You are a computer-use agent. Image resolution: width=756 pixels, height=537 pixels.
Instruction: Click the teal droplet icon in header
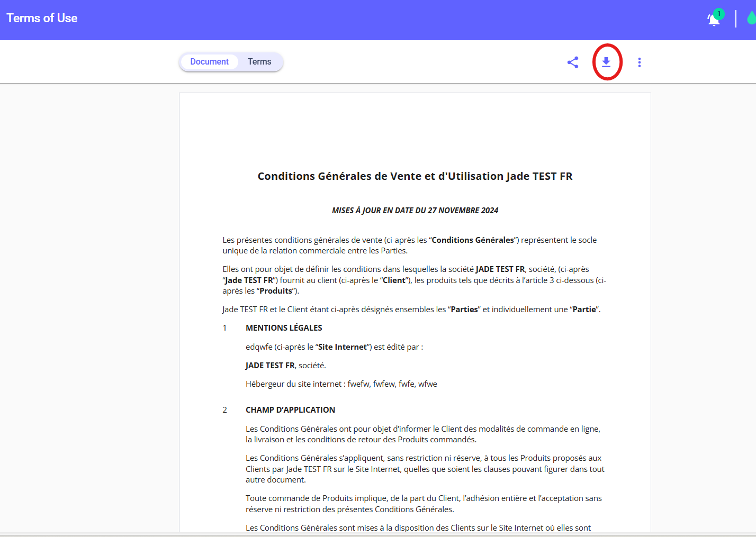751,19
